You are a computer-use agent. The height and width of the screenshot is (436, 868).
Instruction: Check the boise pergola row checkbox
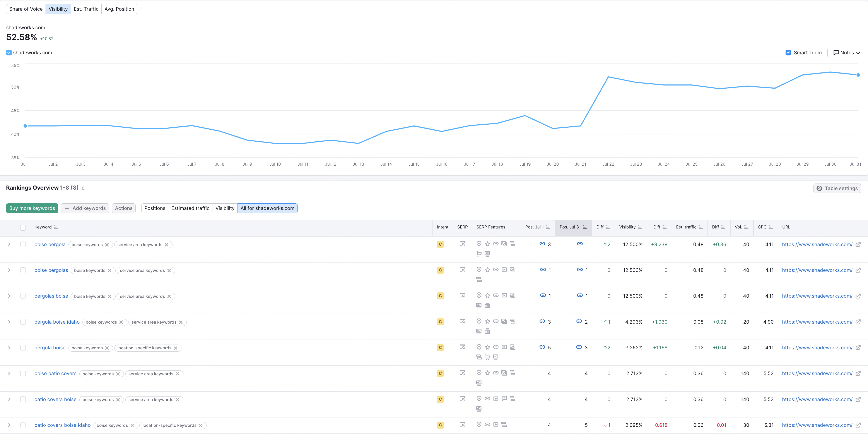tap(23, 244)
